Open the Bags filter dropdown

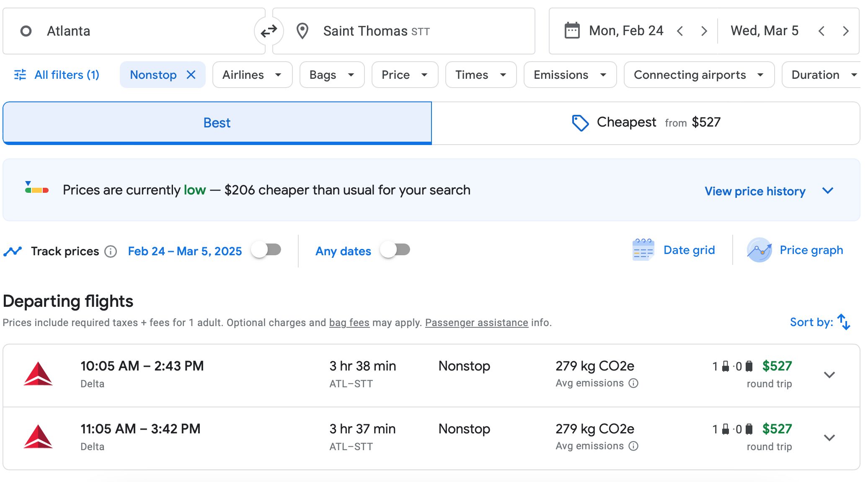(x=332, y=75)
